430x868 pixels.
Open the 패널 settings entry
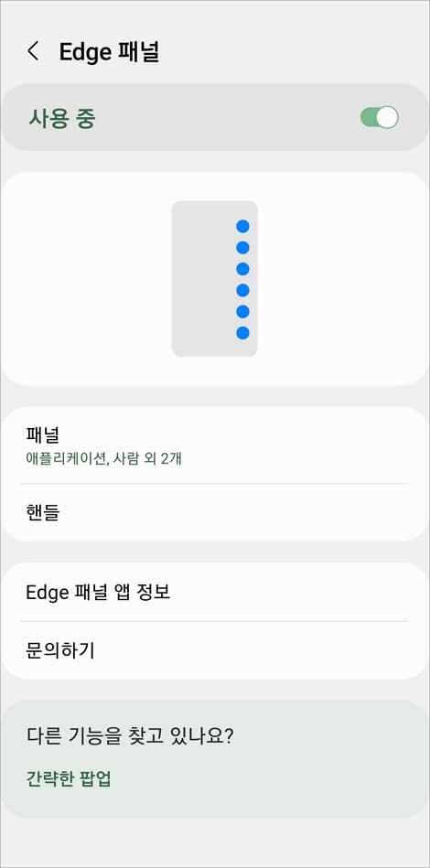(215, 445)
